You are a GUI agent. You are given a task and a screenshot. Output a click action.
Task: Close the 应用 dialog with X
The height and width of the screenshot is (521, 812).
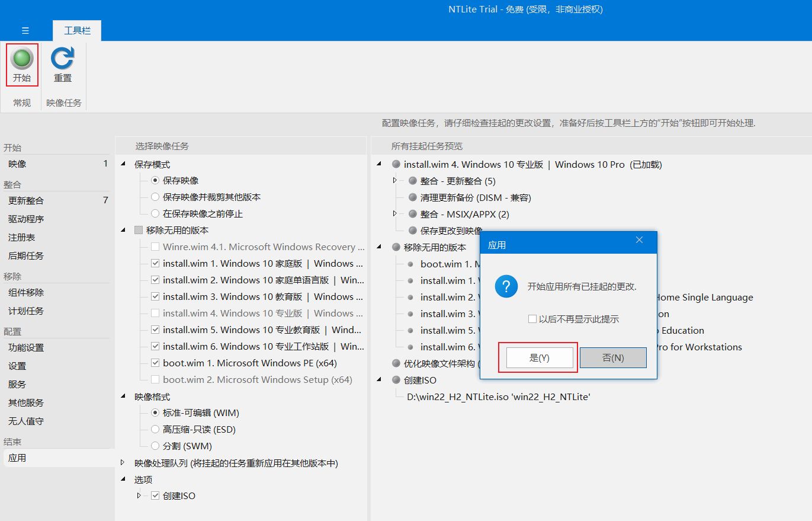(x=639, y=240)
